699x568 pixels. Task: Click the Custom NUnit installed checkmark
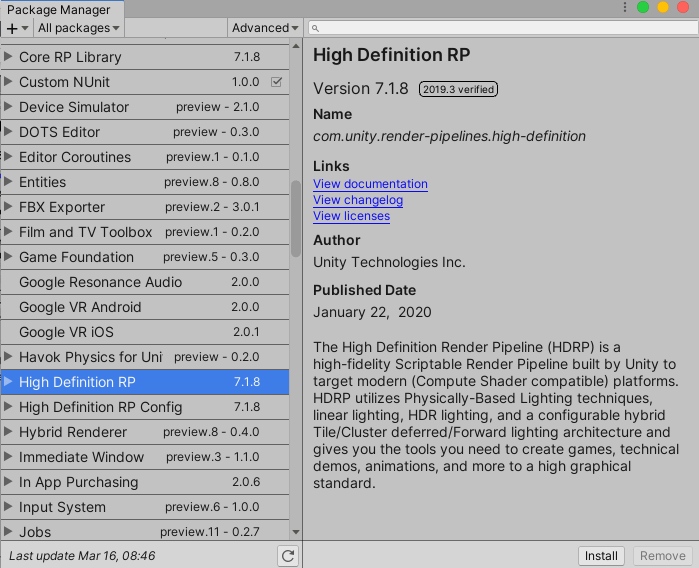point(277,82)
